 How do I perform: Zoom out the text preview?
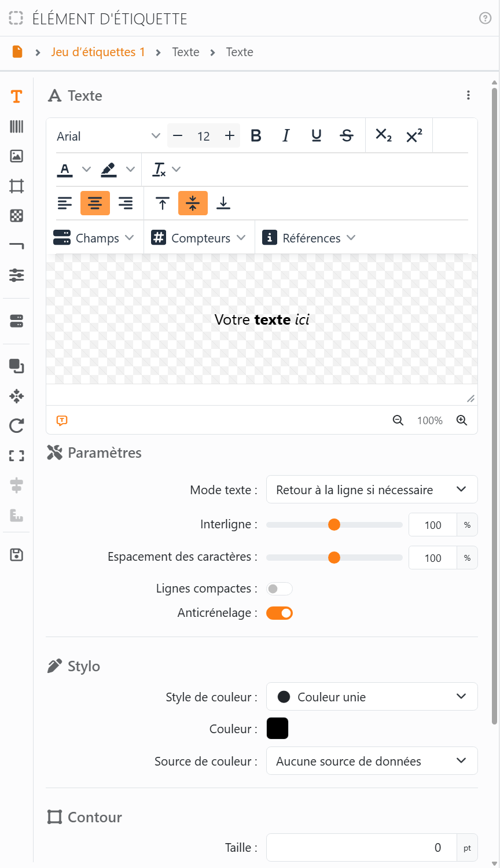click(398, 421)
